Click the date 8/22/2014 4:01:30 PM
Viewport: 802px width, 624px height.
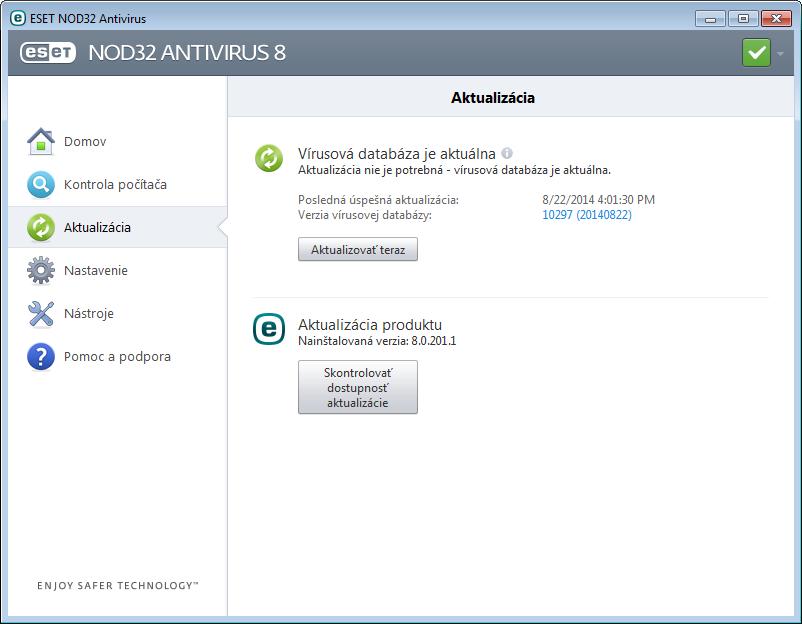[x=598, y=199]
